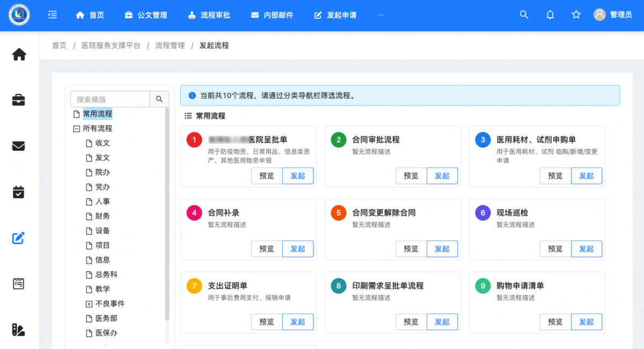The image size is (644, 349).
Task: Select 首页 in the top navigation bar
Action: tap(90, 15)
